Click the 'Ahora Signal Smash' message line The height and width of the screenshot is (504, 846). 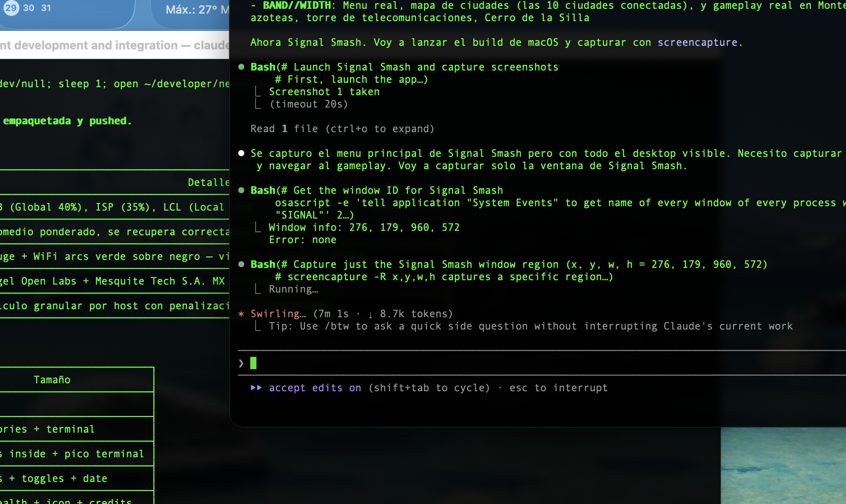pyautogui.click(x=497, y=42)
